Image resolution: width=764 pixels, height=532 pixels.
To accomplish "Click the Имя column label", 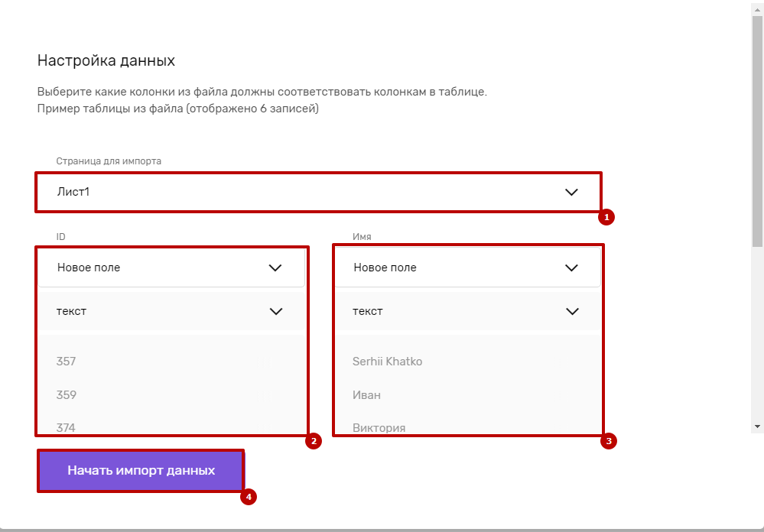I will coord(362,237).
